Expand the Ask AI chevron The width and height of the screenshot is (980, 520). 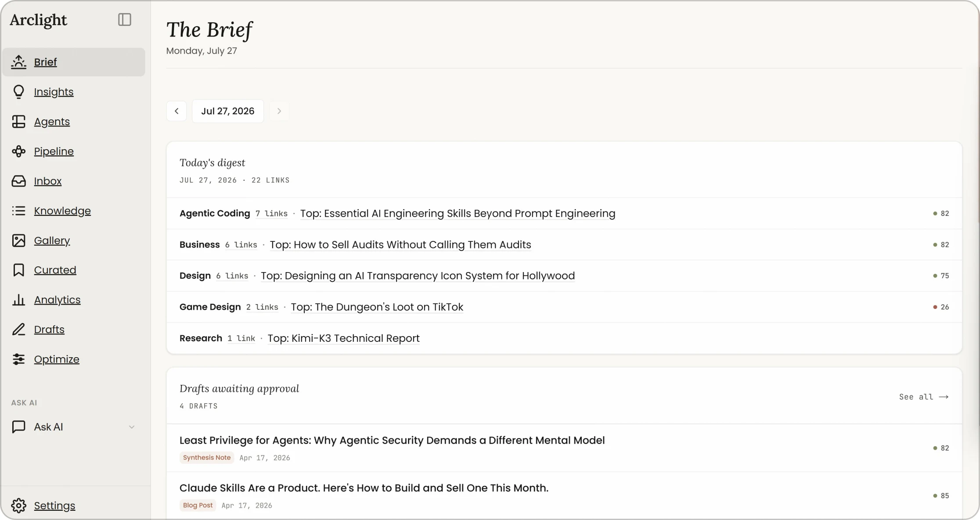coord(132,427)
